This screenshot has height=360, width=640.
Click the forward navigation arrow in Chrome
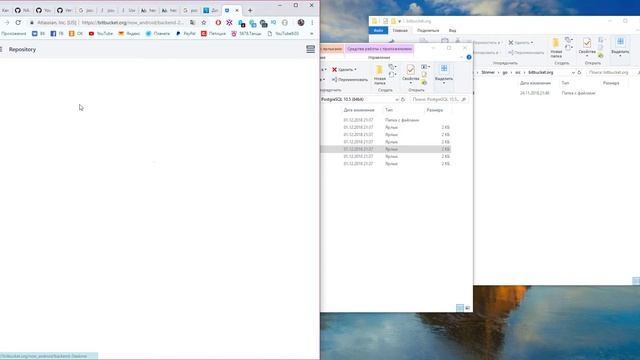click(x=7, y=22)
